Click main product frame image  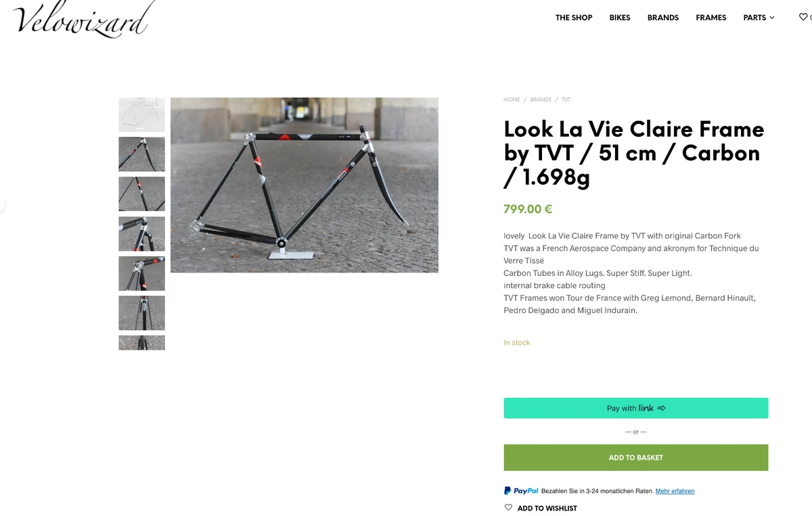coord(304,185)
